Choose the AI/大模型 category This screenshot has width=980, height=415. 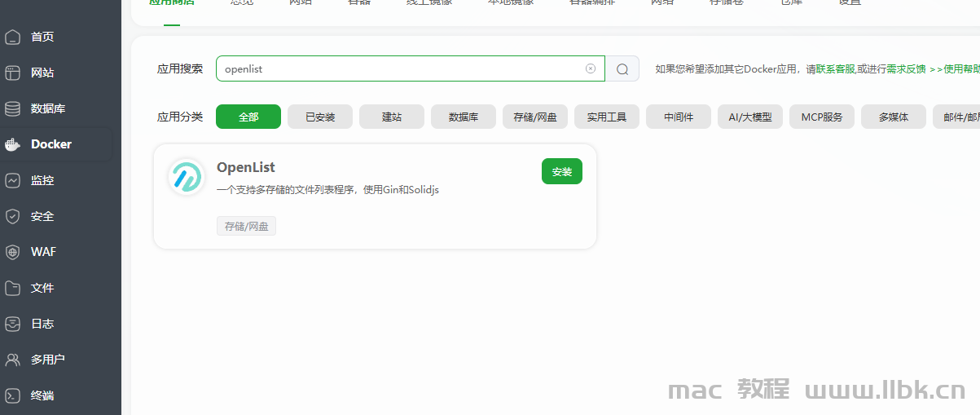click(x=750, y=117)
